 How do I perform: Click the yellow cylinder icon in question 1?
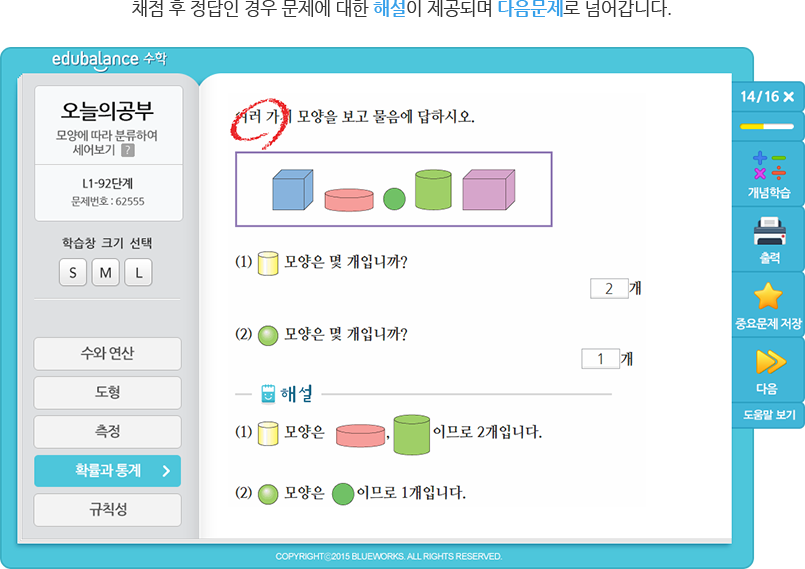pyautogui.click(x=267, y=263)
